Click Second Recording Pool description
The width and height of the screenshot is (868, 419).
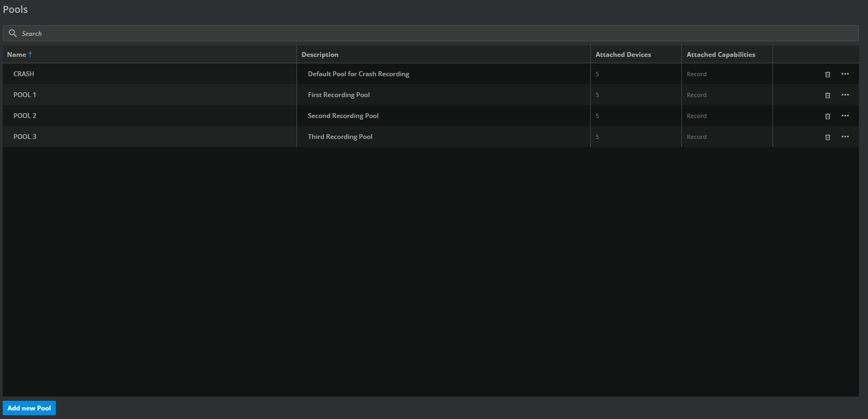tap(343, 116)
